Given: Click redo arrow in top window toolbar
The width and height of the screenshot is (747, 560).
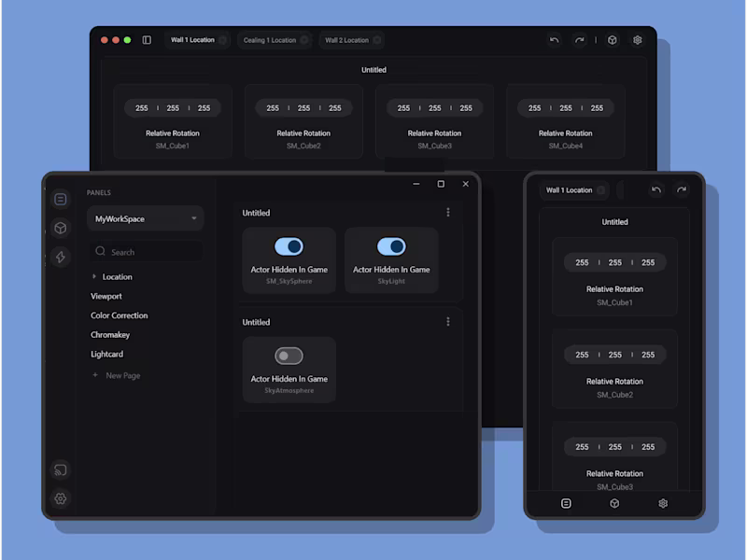Looking at the screenshot, I should click(579, 40).
